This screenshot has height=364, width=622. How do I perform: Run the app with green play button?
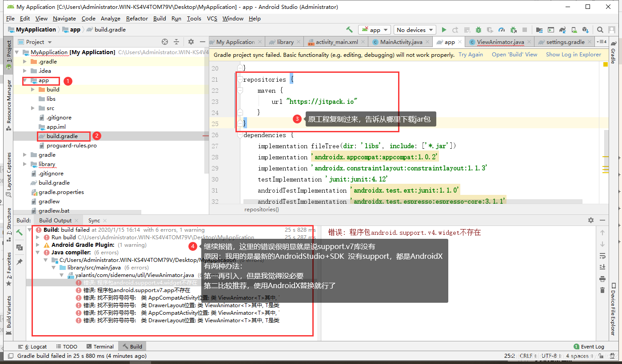[444, 30]
